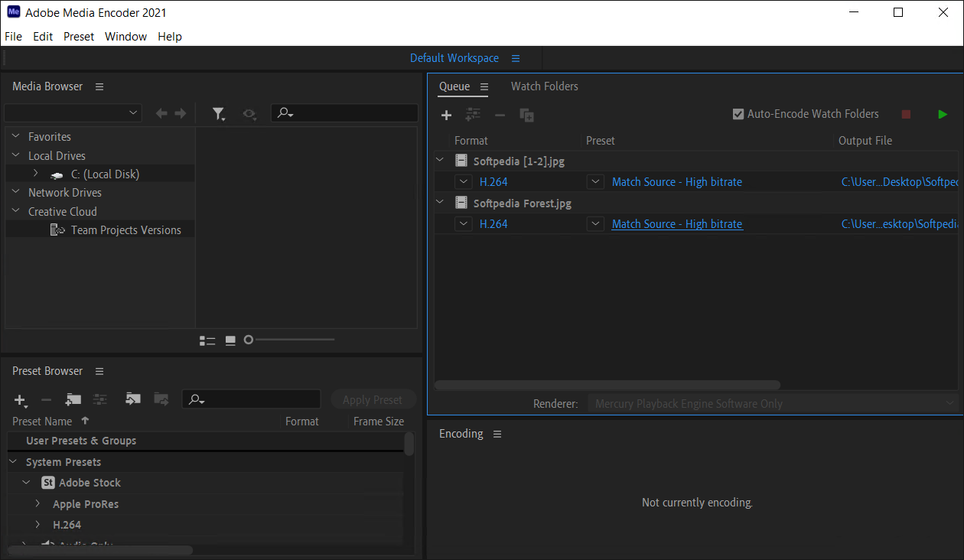Click Apply Preset button
This screenshot has height=560, width=964.
373,399
